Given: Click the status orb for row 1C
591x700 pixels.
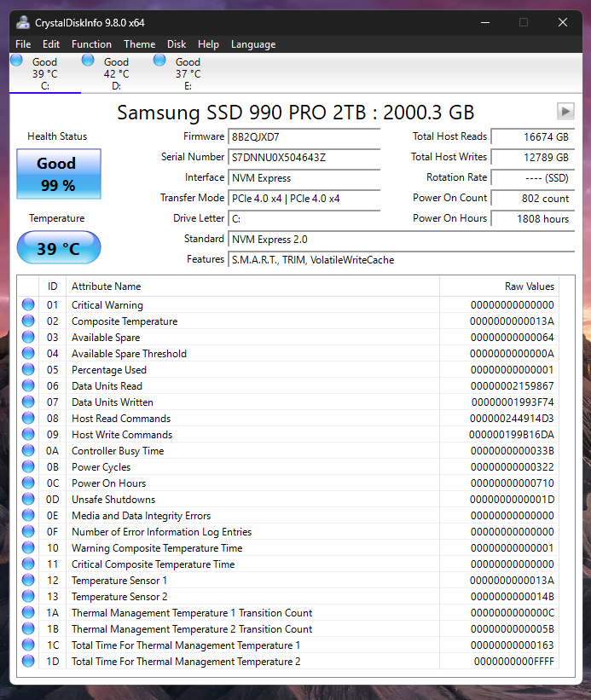Looking at the screenshot, I should tap(28, 645).
